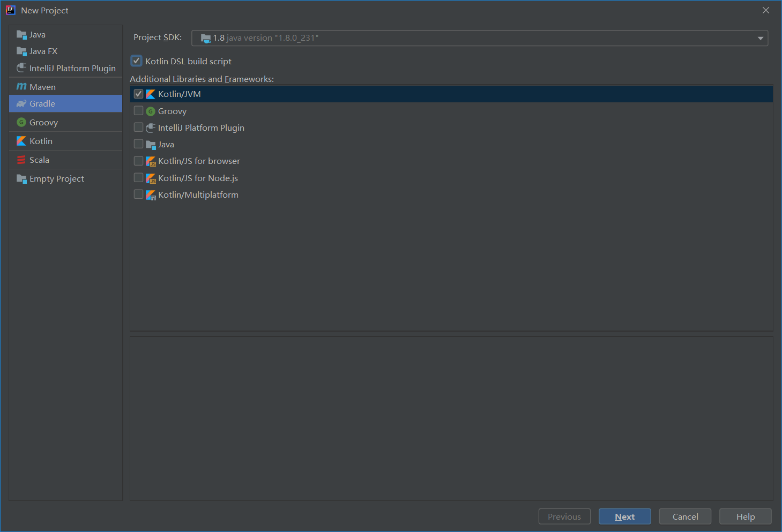Image resolution: width=782 pixels, height=532 pixels.
Task: Cancel the New Project dialog
Action: [x=685, y=516]
